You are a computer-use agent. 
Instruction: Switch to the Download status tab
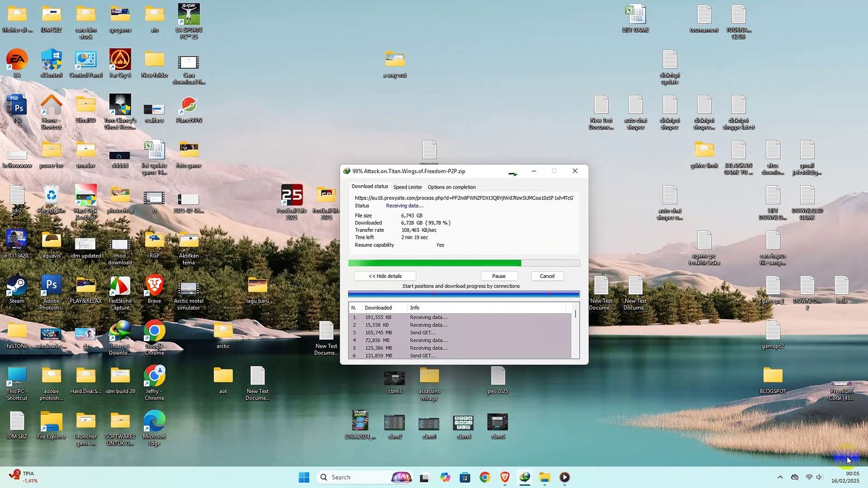coord(370,186)
